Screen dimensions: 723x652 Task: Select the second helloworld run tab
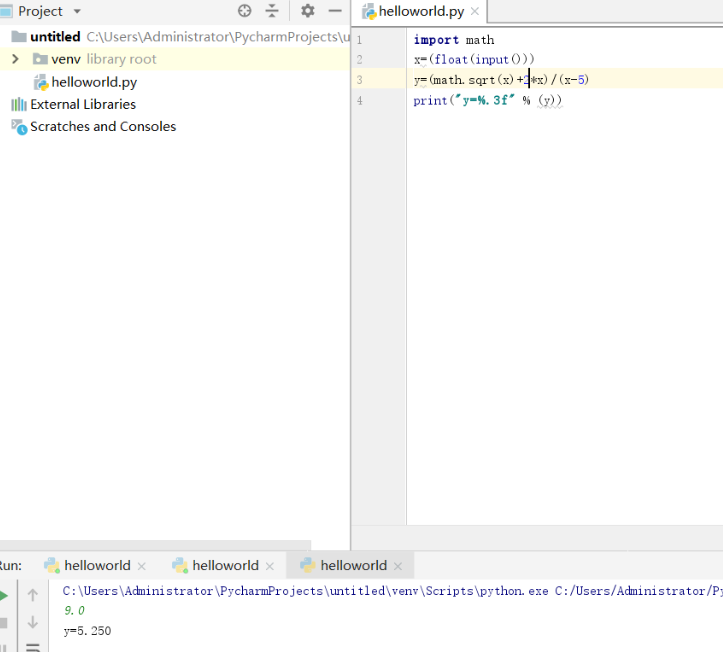pos(225,565)
